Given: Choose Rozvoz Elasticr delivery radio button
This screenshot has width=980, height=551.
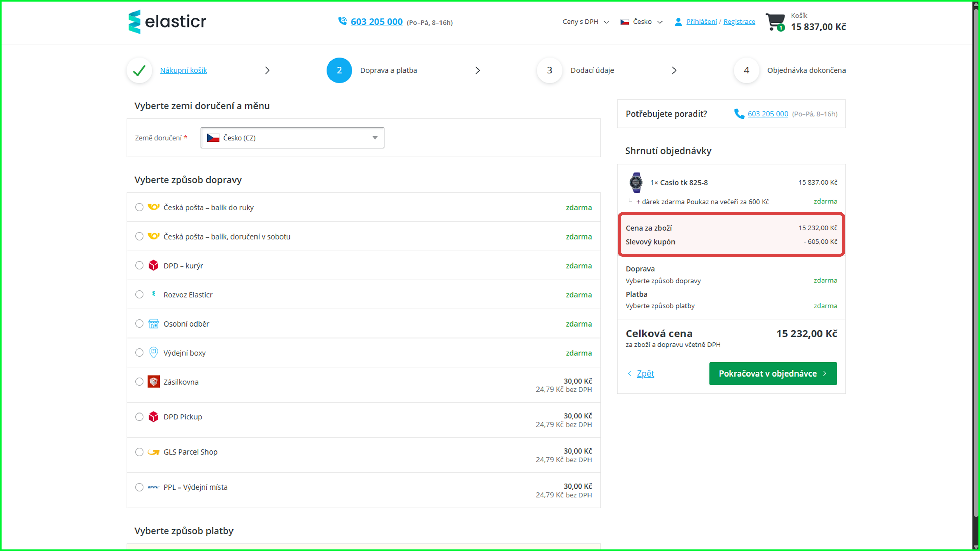Looking at the screenshot, I should 139,295.
